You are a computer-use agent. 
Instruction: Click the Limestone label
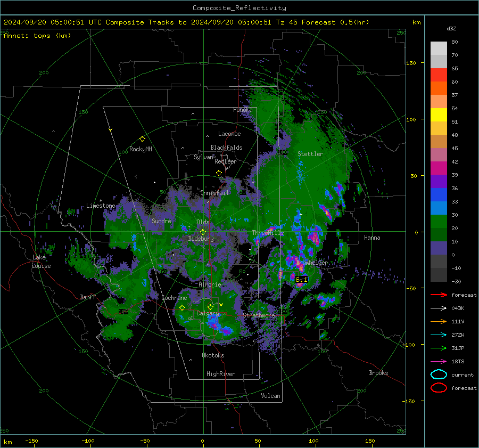101,206
